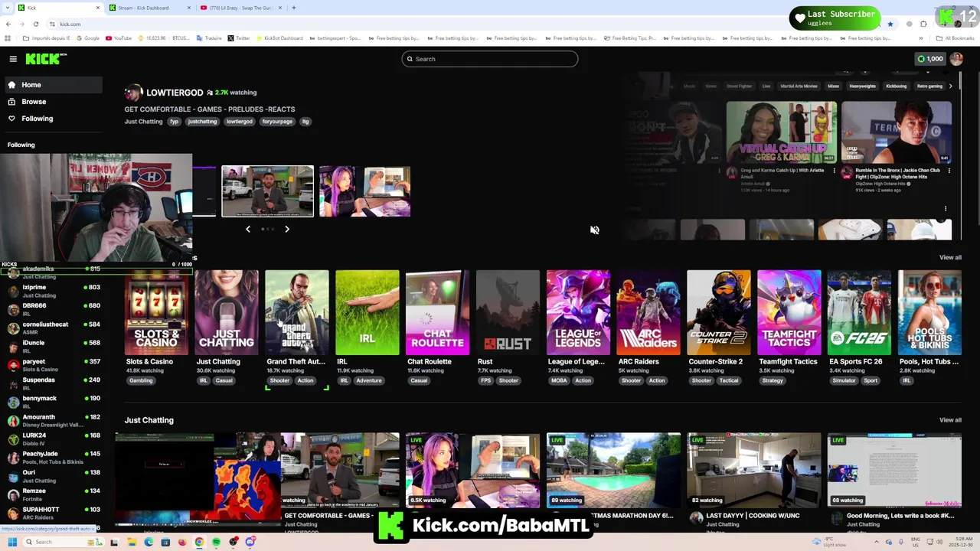Open Amouranth in following list
This screenshot has height=551, width=980.
click(54, 420)
